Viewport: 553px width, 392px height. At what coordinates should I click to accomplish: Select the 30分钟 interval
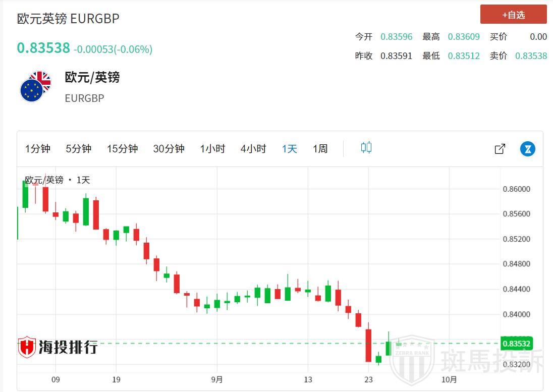click(x=169, y=149)
